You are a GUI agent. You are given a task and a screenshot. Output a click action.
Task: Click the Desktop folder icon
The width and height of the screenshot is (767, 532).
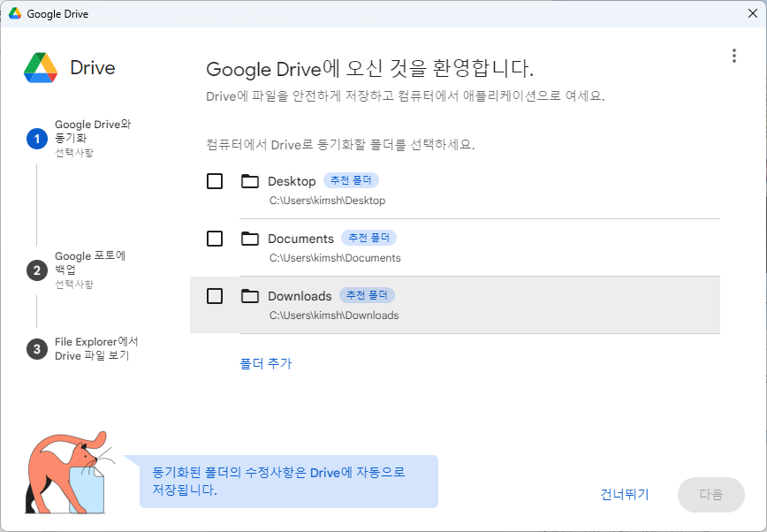[x=250, y=181]
